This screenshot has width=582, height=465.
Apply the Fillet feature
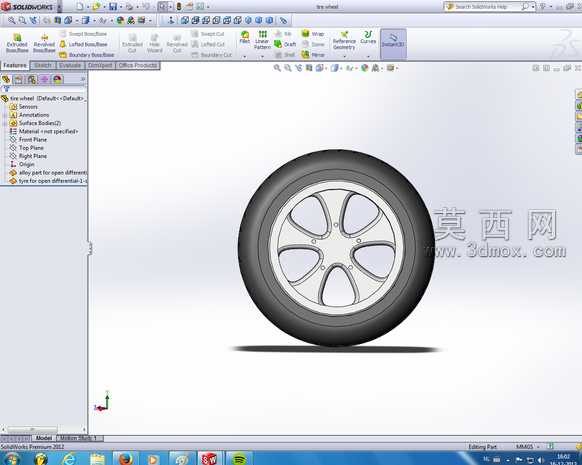click(x=245, y=37)
